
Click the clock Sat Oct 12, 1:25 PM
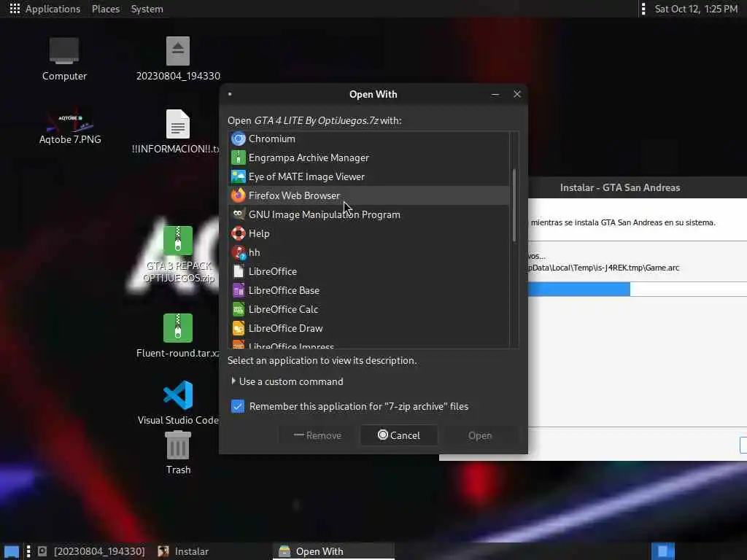(696, 9)
